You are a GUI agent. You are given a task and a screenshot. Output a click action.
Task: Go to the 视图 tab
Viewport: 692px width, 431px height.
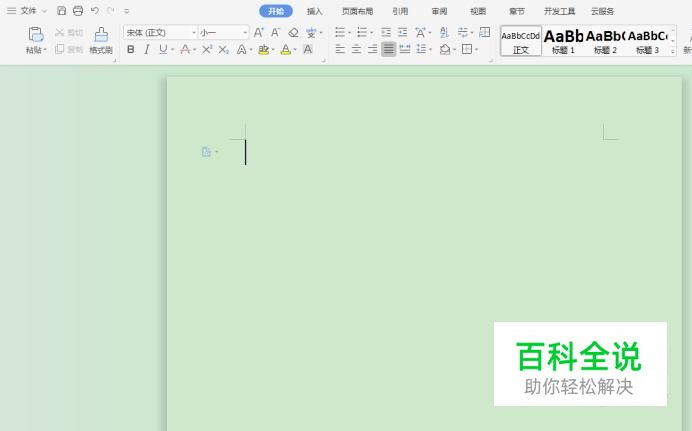coord(478,11)
